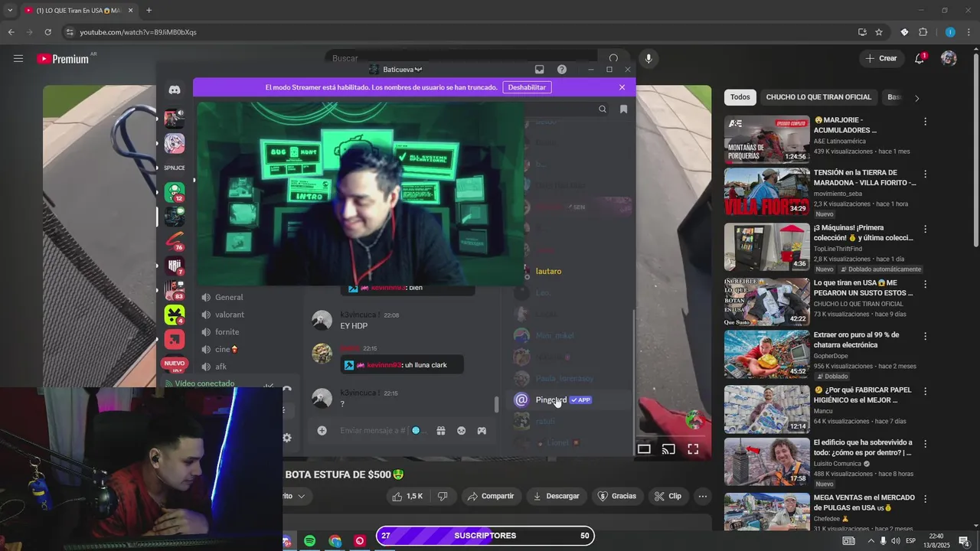Bookmark this page with the star icon
The height and width of the screenshot is (551, 980).
(x=879, y=32)
